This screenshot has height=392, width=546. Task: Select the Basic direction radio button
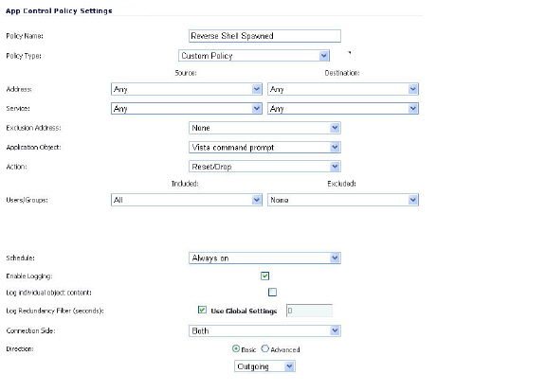point(236,348)
